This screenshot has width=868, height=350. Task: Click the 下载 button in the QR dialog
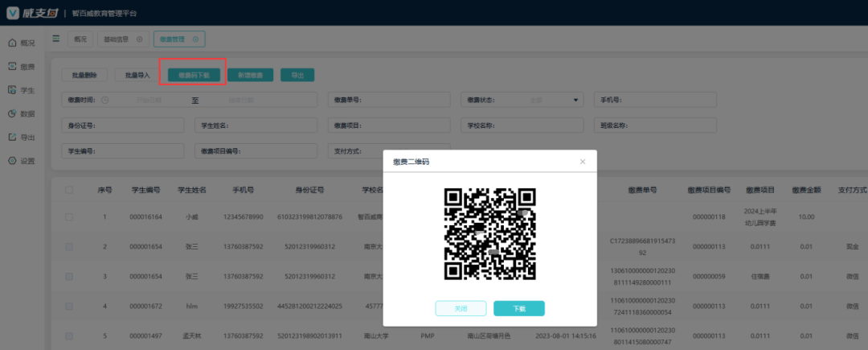518,308
